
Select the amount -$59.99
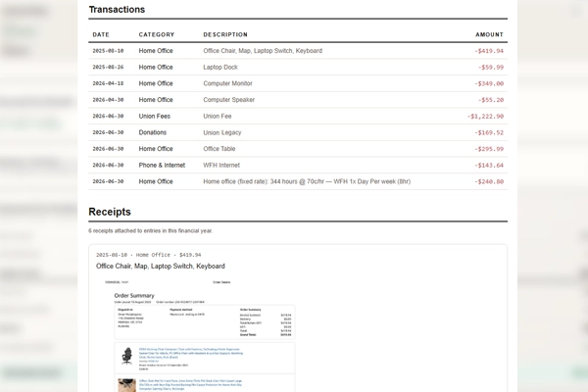click(x=491, y=68)
